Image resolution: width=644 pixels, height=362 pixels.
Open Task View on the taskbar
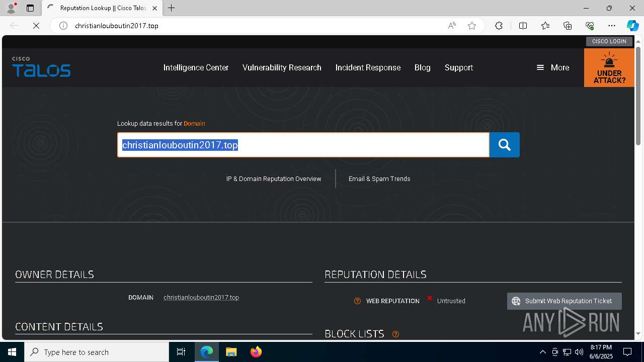181,352
